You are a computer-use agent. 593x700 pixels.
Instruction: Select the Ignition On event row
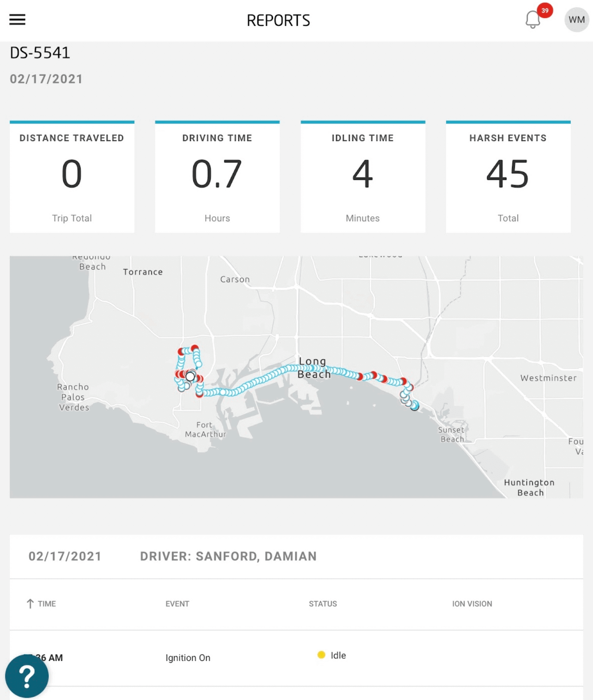(296, 658)
